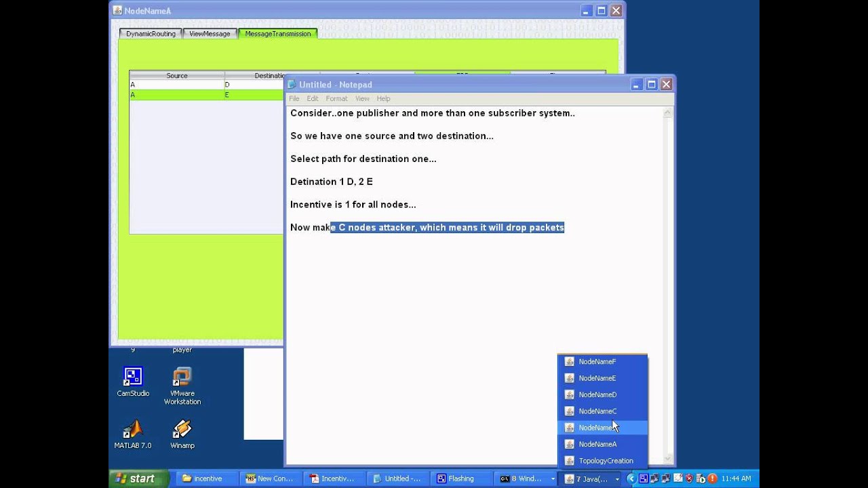Click the 'Untitled -...' Notepad taskbar button
The width and height of the screenshot is (868, 488).
tap(399, 479)
